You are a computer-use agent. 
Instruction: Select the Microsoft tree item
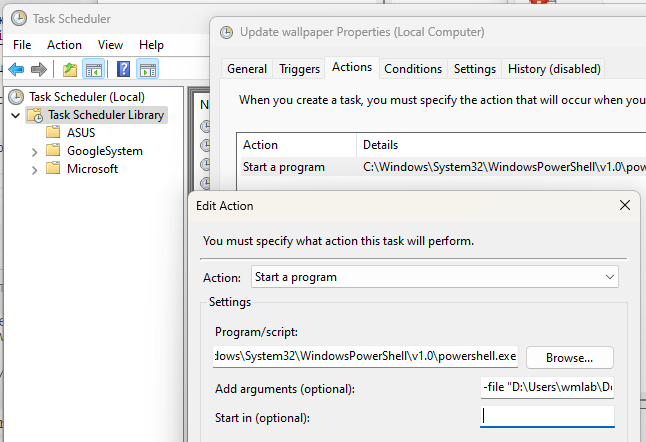[x=92, y=169]
